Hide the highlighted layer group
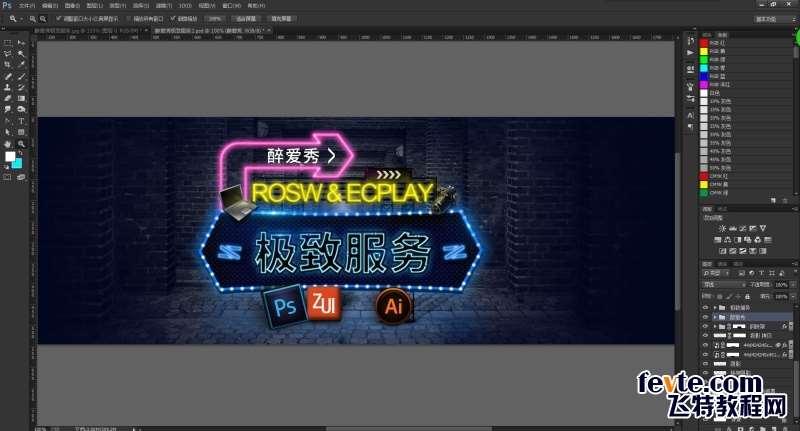The height and width of the screenshot is (431, 800). (x=705, y=317)
